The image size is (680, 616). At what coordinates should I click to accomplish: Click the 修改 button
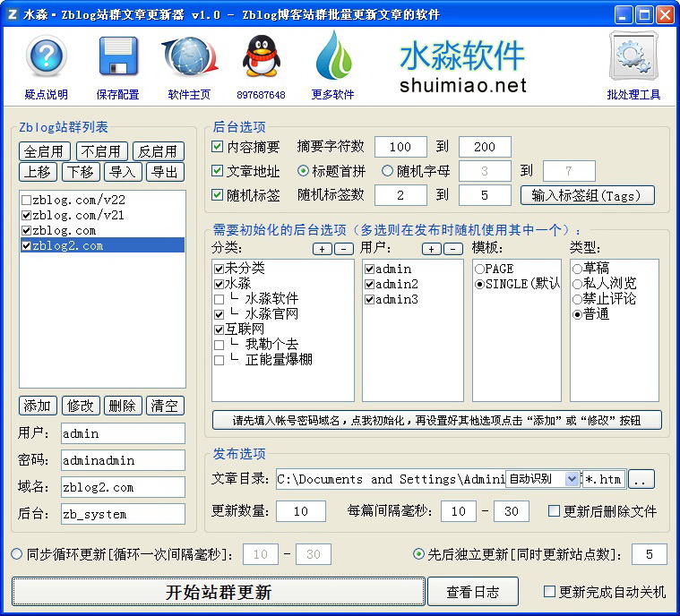pos(81,406)
